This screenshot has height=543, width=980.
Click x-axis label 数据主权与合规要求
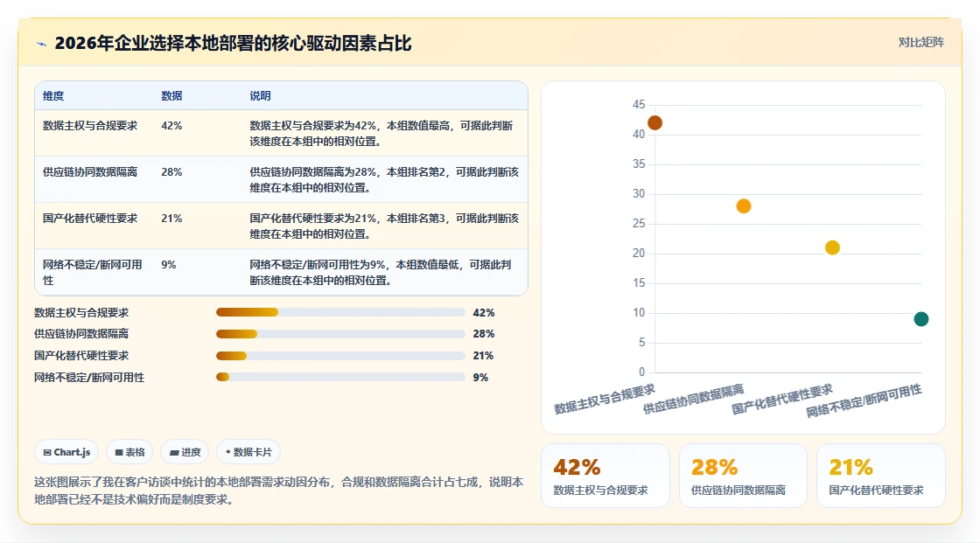point(605,399)
